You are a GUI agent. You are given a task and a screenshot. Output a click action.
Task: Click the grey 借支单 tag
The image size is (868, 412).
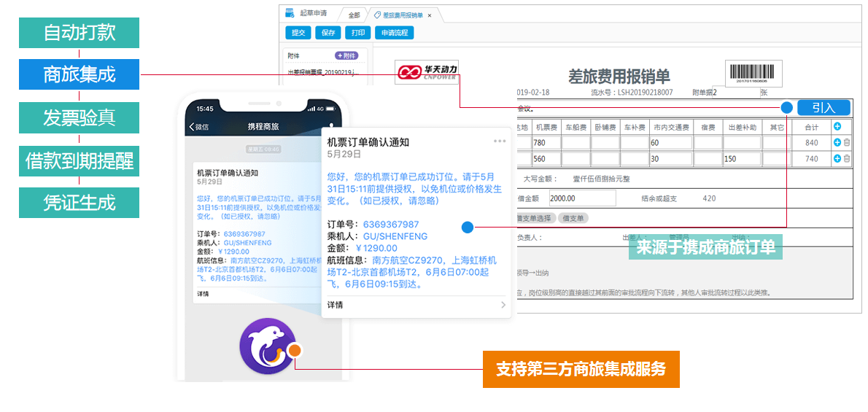(x=573, y=218)
